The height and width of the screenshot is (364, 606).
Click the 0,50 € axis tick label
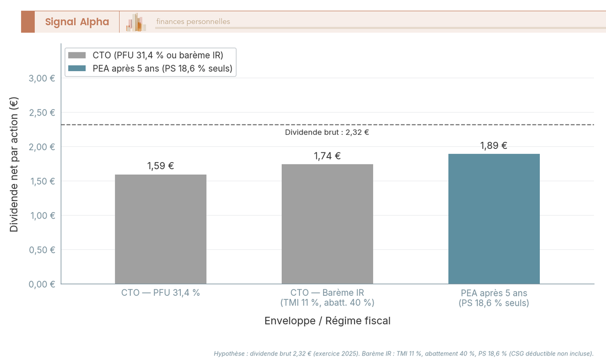43,250
